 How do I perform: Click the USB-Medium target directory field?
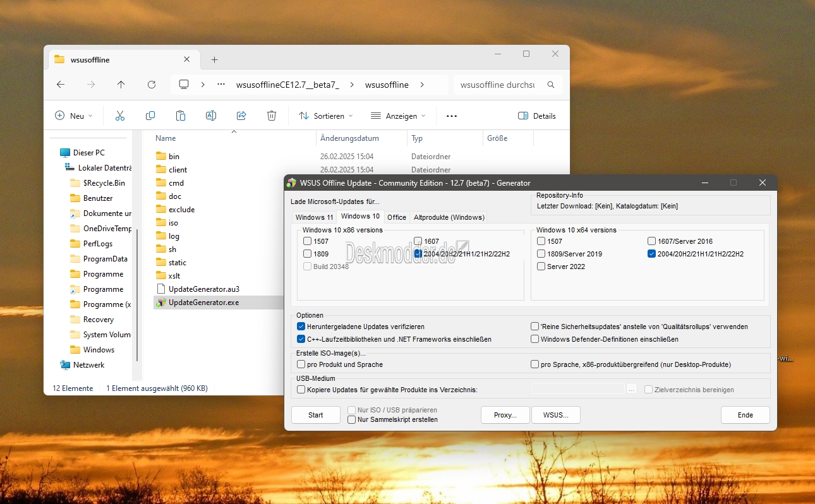(578, 389)
